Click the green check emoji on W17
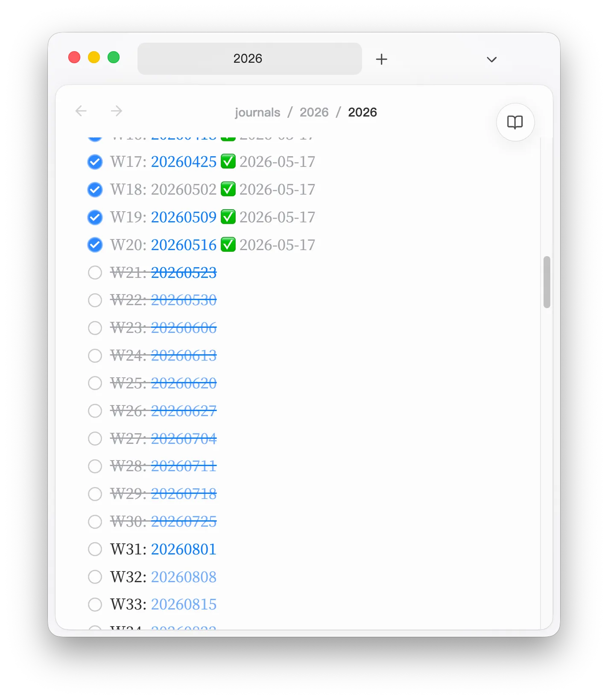 pos(228,162)
